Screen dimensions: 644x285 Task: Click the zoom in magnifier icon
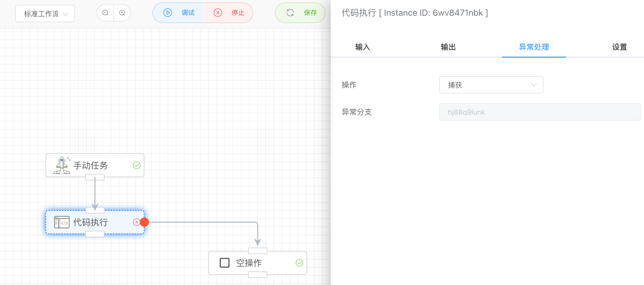(x=122, y=13)
